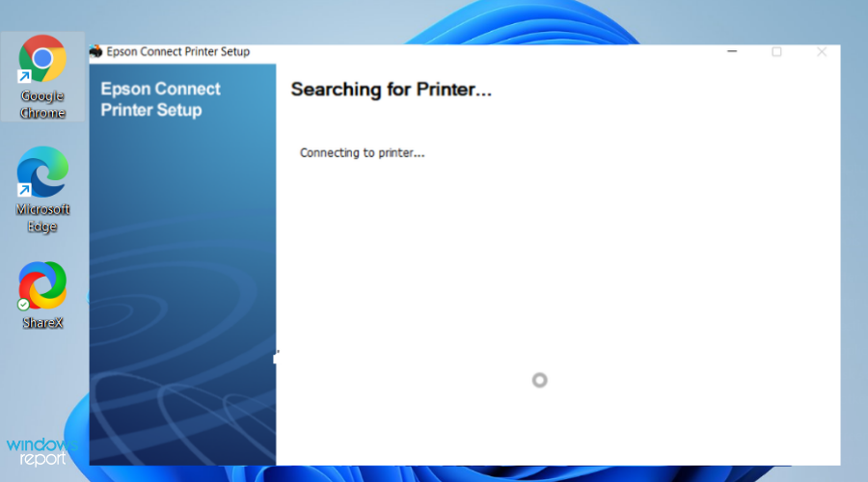Click the 'Searching for Printer...' heading
Viewport: 868px width, 482px height.
391,89
